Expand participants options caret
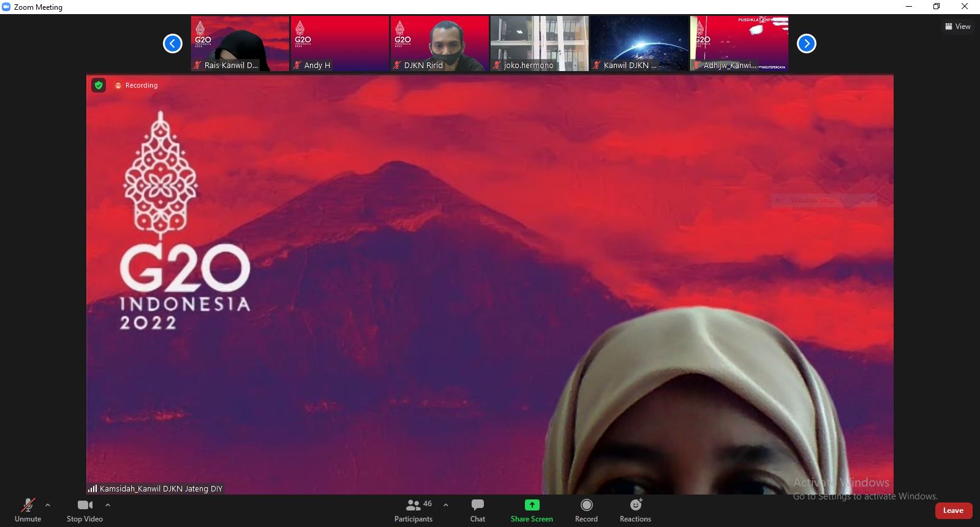The width and height of the screenshot is (980, 527). coord(446,505)
